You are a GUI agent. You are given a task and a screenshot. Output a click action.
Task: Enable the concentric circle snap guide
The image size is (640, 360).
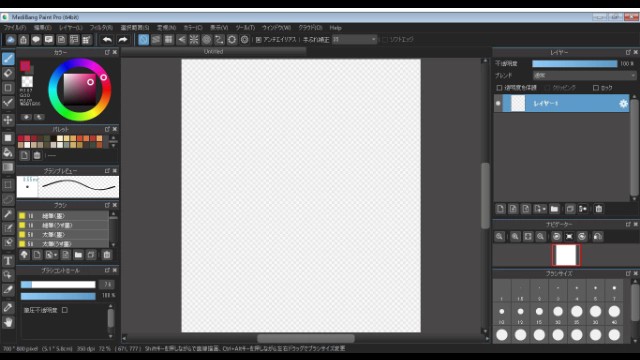pyautogui.click(x=207, y=40)
